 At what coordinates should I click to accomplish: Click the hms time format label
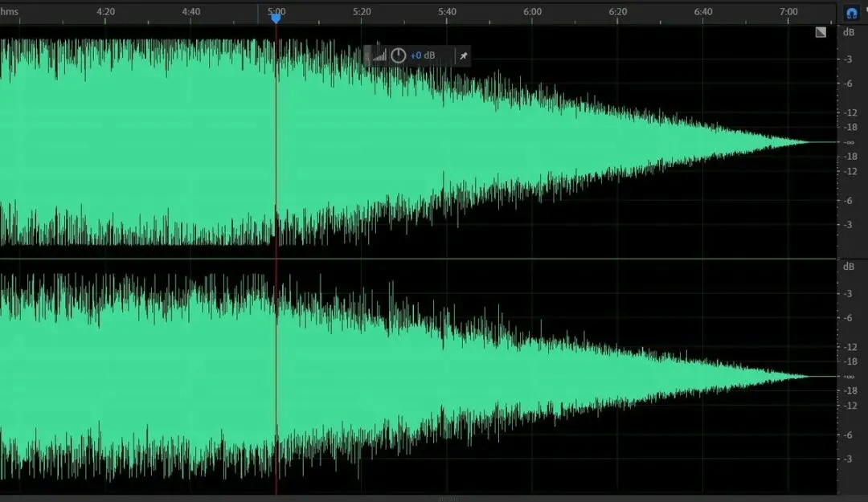point(10,11)
